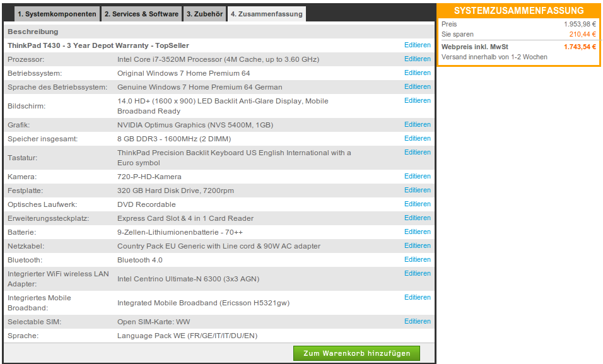Click the Webpreis total 1.743,54 €
This screenshot has width=603, height=364.
(x=580, y=47)
